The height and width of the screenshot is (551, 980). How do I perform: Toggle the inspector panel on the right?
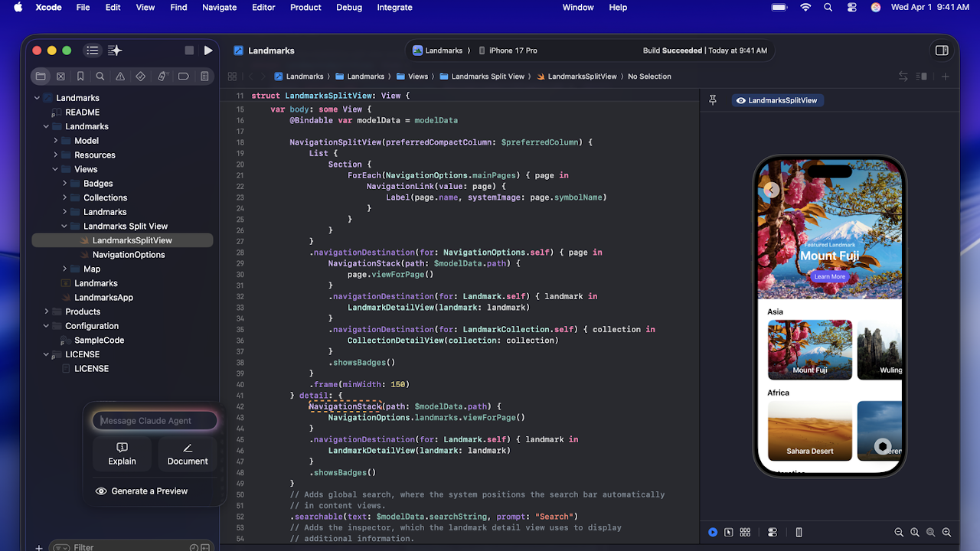942,51
